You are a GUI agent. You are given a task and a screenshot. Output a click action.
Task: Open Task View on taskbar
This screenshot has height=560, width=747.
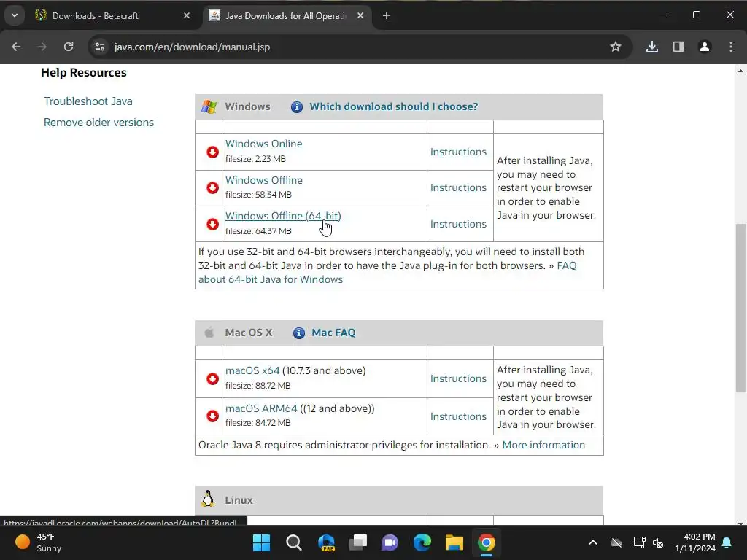click(x=357, y=542)
